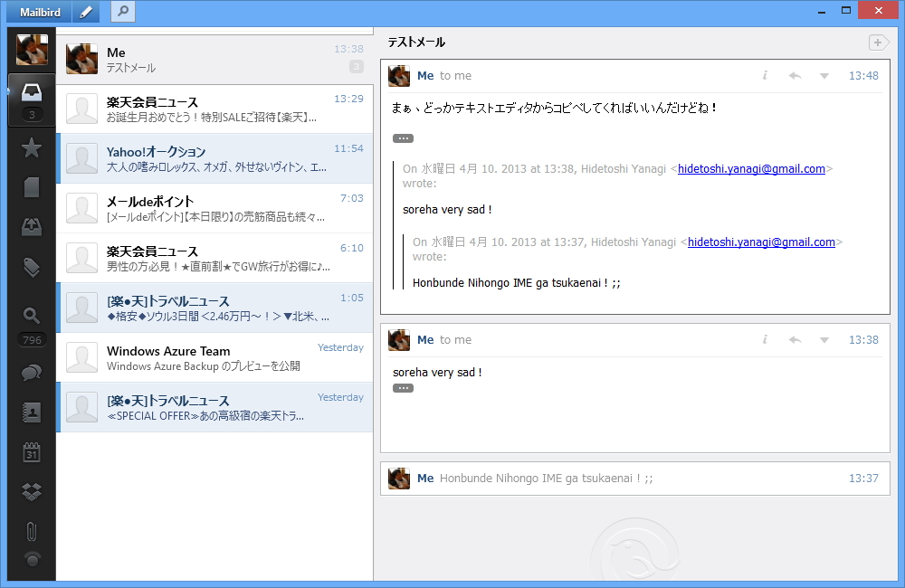Open attachments via the paperclip icon
905x588 pixels.
point(31,531)
